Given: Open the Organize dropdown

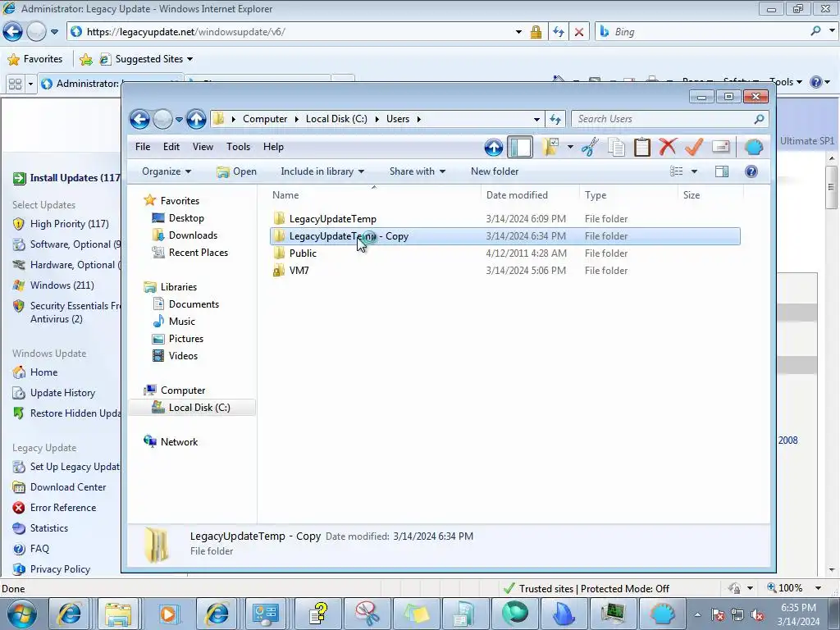Looking at the screenshot, I should [x=166, y=171].
